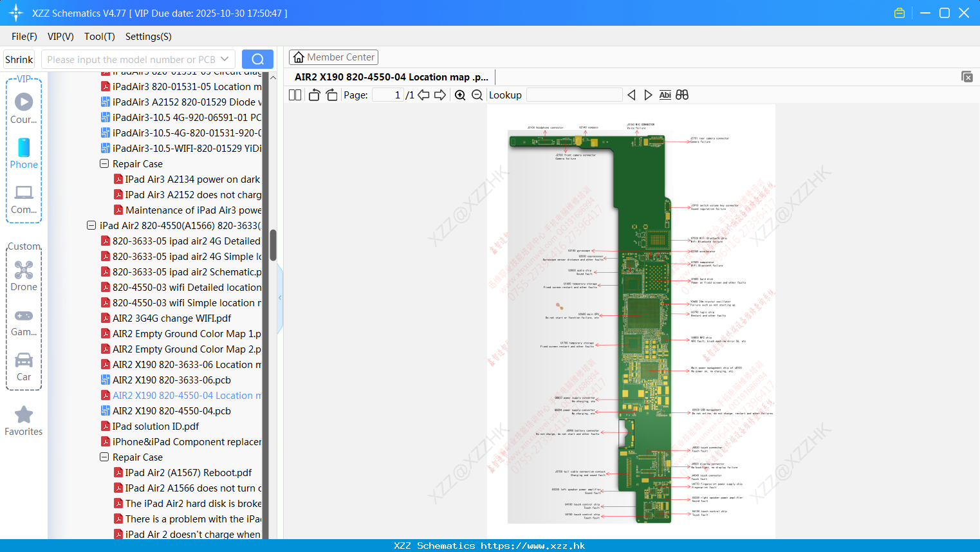Click the blue search button

point(257,59)
